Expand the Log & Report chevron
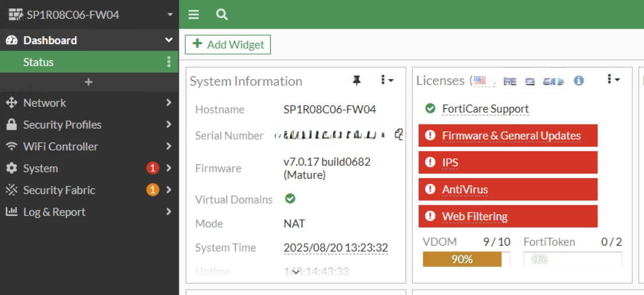This screenshot has width=644, height=295. [x=169, y=211]
